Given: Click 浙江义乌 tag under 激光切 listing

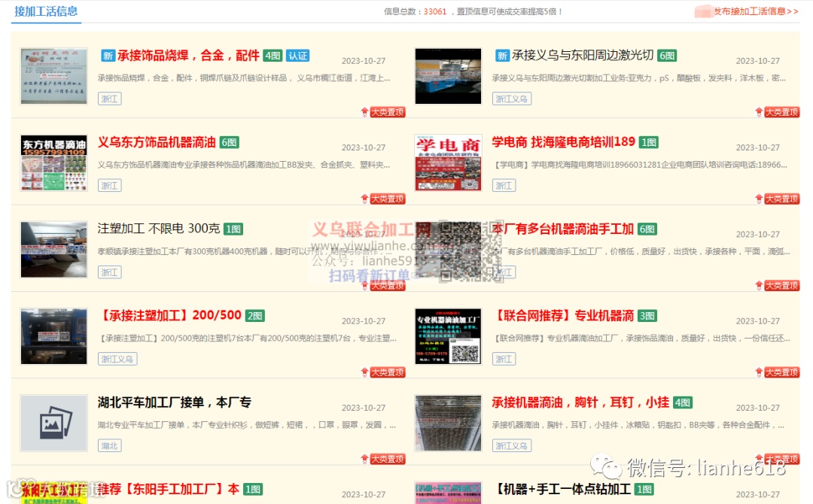Looking at the screenshot, I should point(511,99).
